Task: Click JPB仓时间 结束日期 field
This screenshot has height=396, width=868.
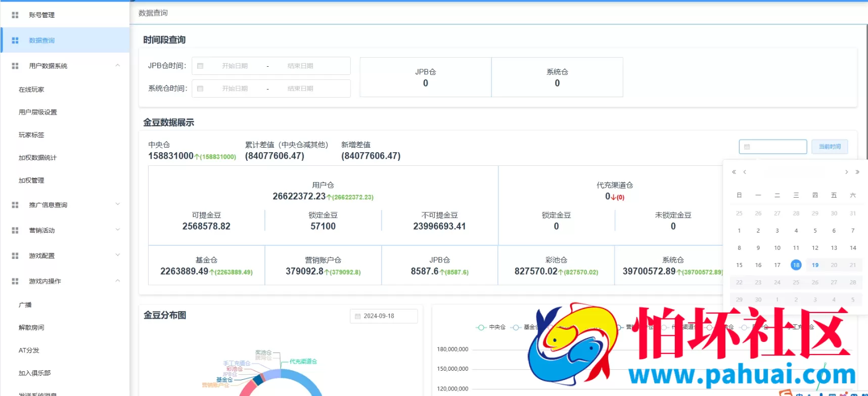Action: point(300,66)
